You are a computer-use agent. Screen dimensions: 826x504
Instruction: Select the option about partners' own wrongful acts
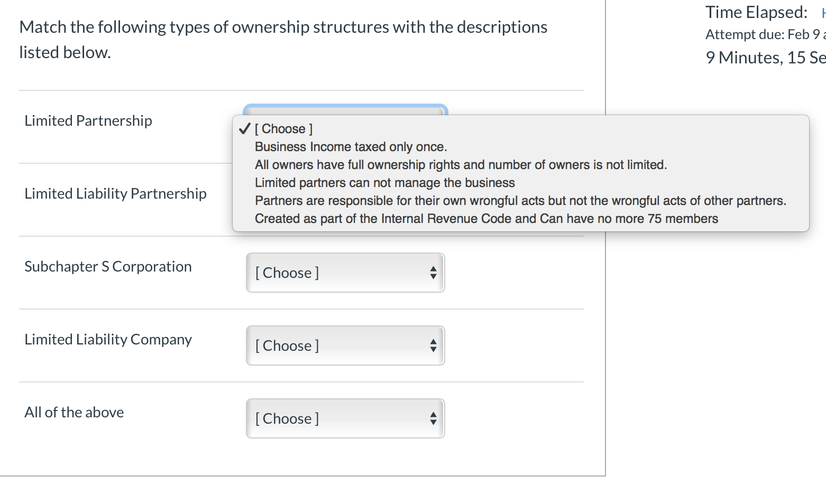pos(520,200)
